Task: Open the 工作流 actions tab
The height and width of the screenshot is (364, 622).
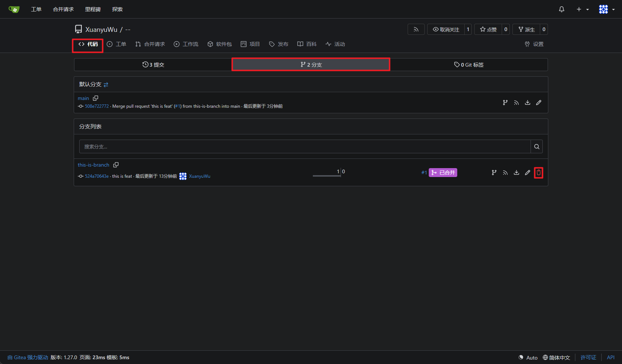Action: [x=186, y=44]
